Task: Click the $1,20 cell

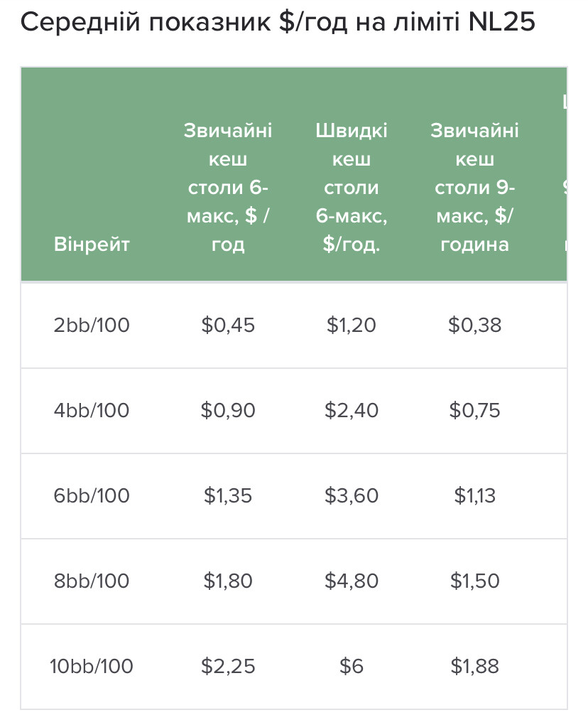Action: tap(351, 325)
